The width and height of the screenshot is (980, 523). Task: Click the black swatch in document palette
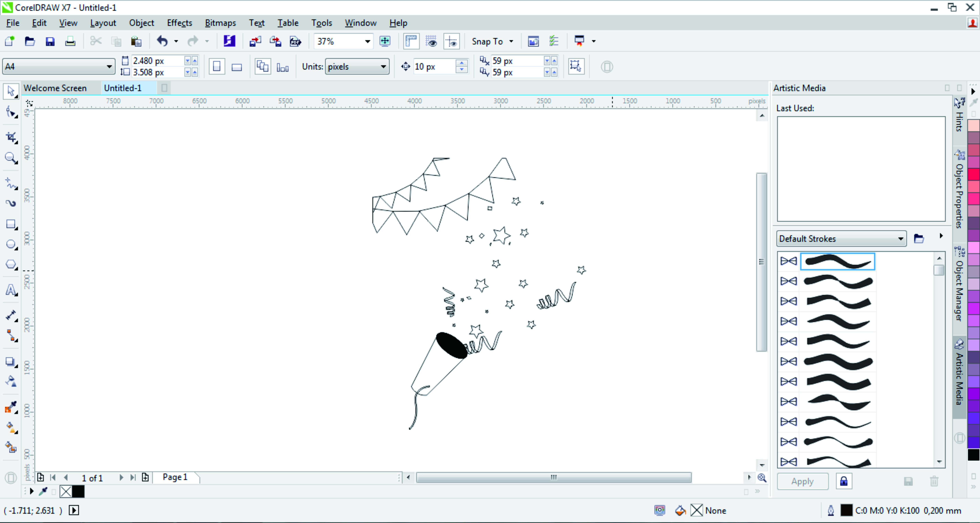pyautogui.click(x=78, y=491)
